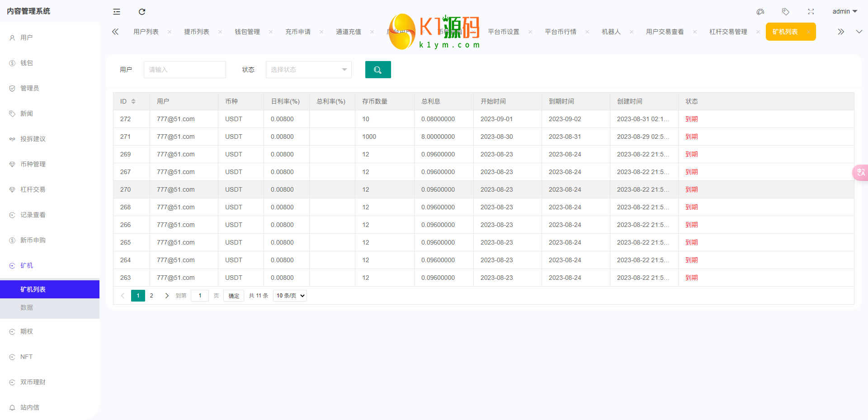Expand the tab options chevron
Screen dimensions: 868x420
click(859, 32)
